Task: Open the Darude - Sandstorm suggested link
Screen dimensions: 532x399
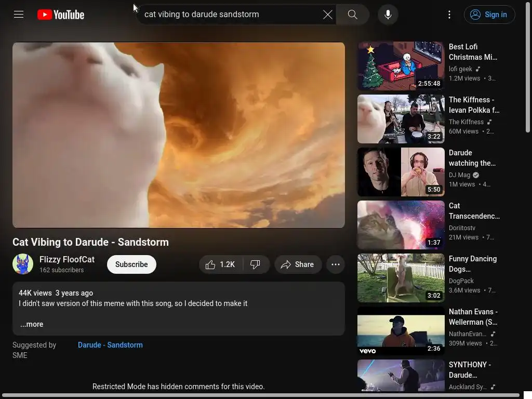Action: tap(110, 345)
